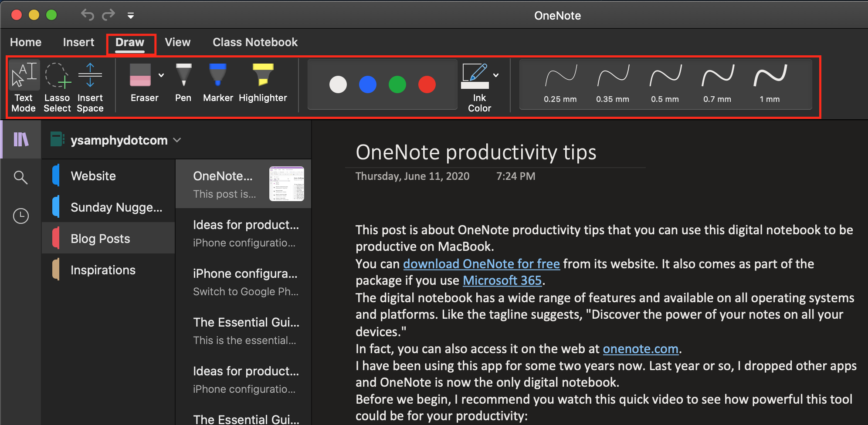
Task: Click the OneNote page thumbnail preview
Action: click(287, 184)
